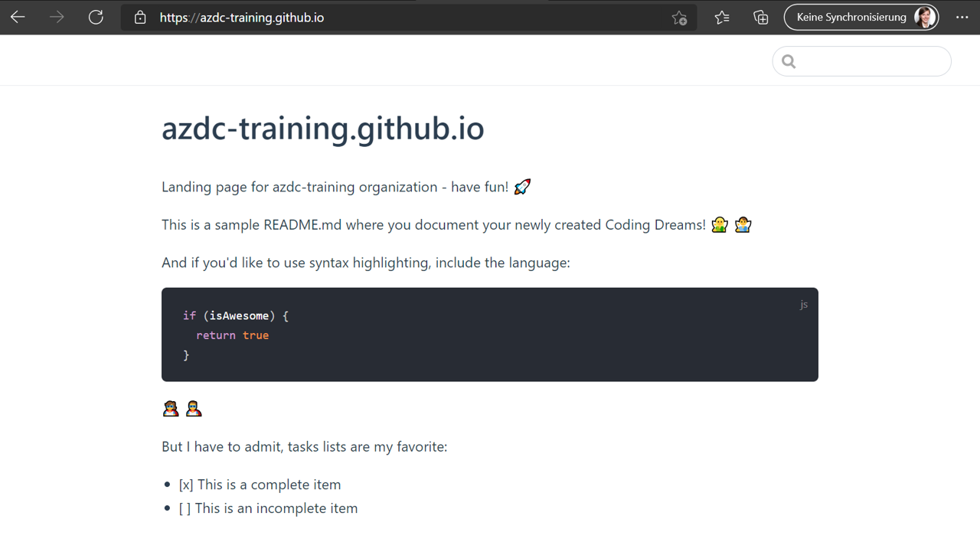The height and width of the screenshot is (542, 980).
Task: Click the last shrugging emoji after 'Coding Dreams!'
Action: tap(743, 224)
